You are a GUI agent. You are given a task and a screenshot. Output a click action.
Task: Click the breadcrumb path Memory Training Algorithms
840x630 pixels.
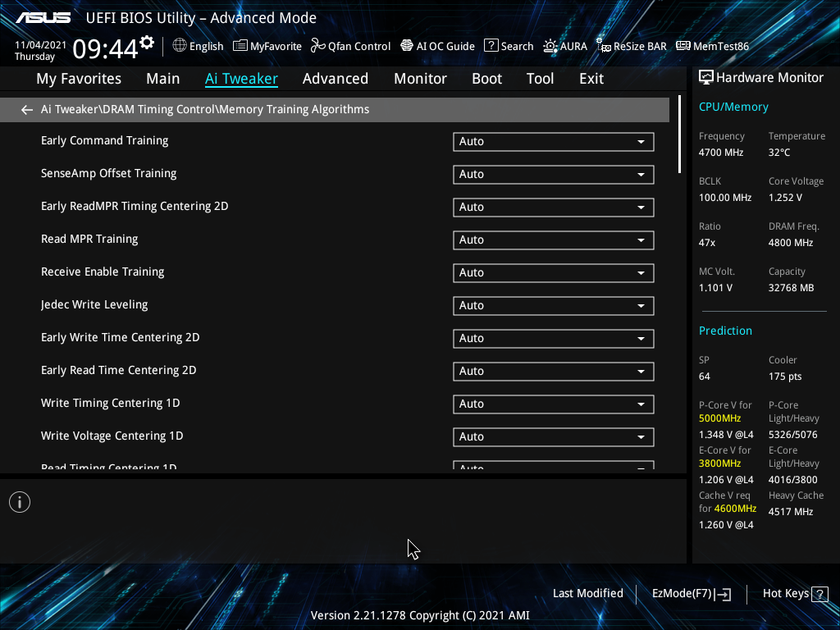(x=294, y=109)
